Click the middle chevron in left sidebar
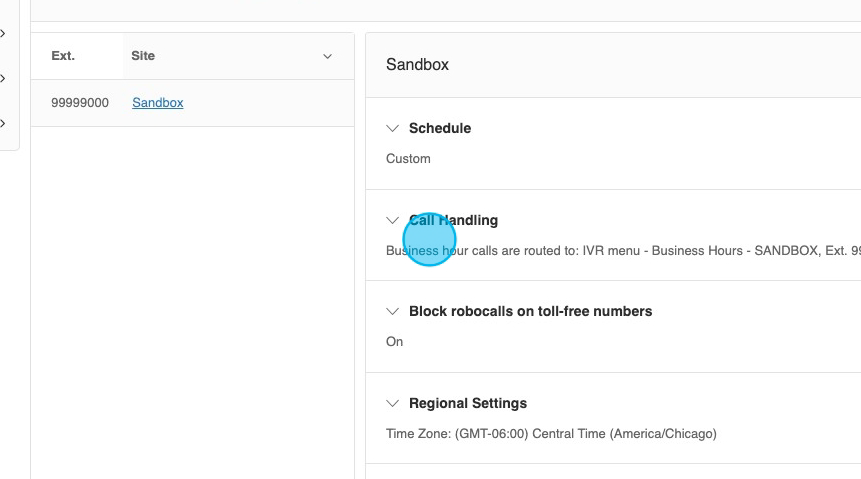This screenshot has height=479, width=861. click(4, 78)
